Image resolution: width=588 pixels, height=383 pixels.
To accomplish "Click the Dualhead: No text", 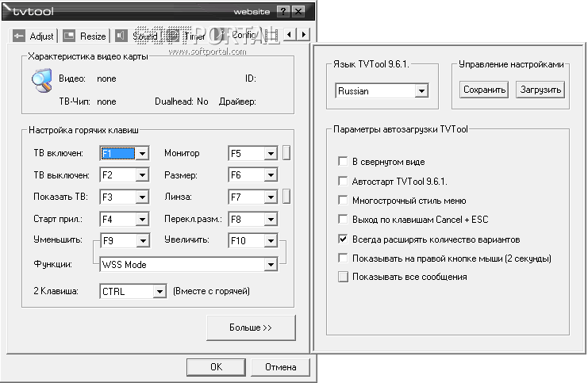I will click(x=182, y=101).
